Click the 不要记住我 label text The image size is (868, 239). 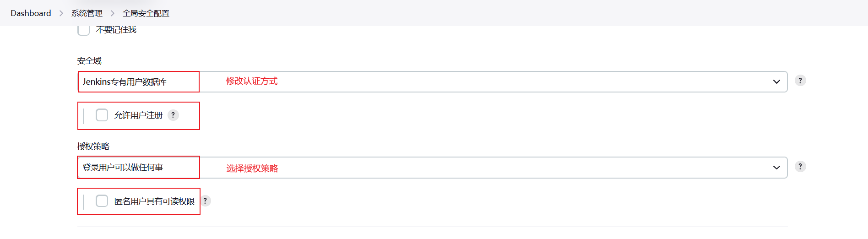coord(116,30)
